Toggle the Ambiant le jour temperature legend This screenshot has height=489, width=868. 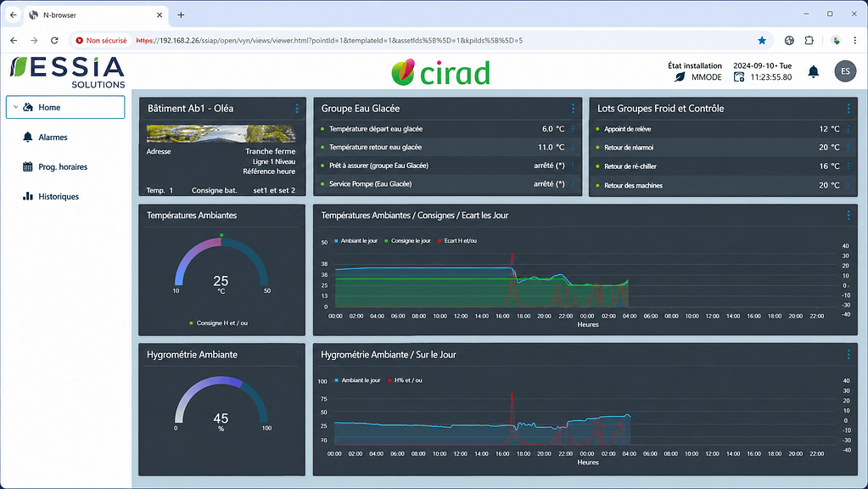[356, 241]
